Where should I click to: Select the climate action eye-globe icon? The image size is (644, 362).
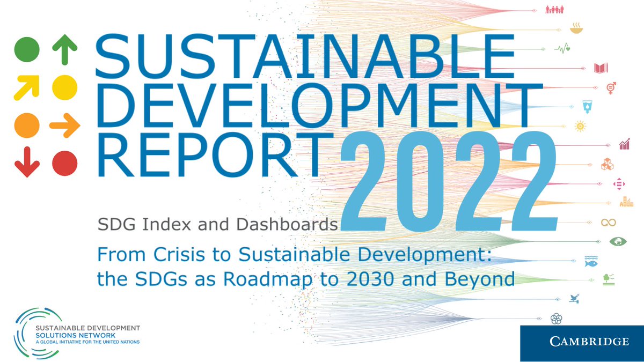(x=617, y=241)
